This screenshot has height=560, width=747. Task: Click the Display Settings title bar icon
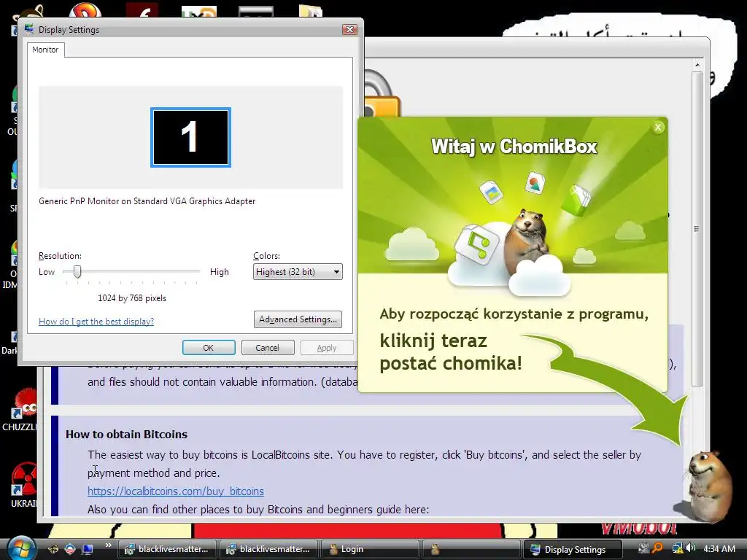click(29, 29)
